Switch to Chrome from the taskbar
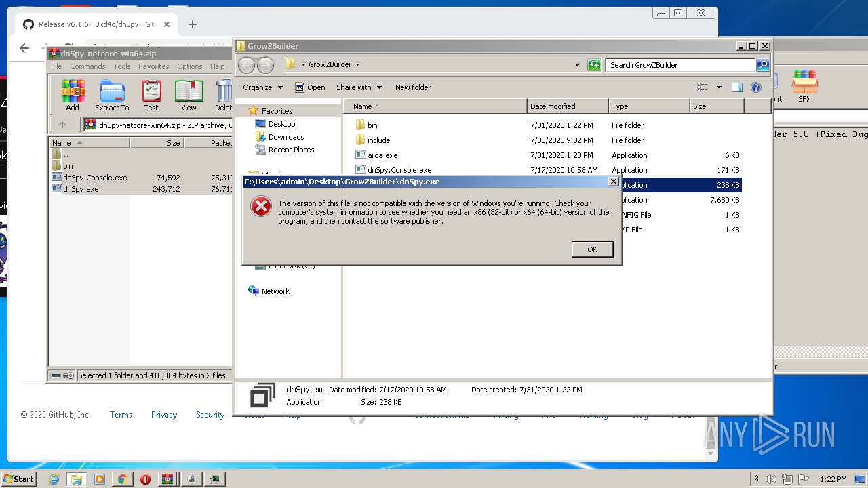This screenshot has height=488, width=868. (123, 479)
